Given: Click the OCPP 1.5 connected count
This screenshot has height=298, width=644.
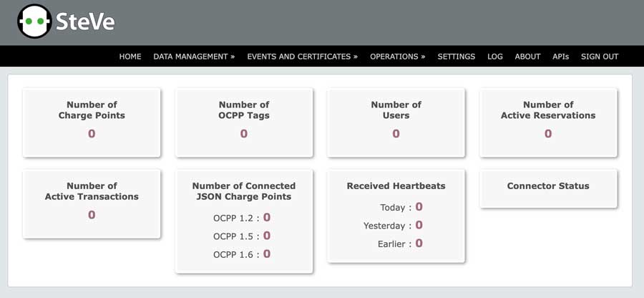Looking at the screenshot, I should click(x=267, y=236).
